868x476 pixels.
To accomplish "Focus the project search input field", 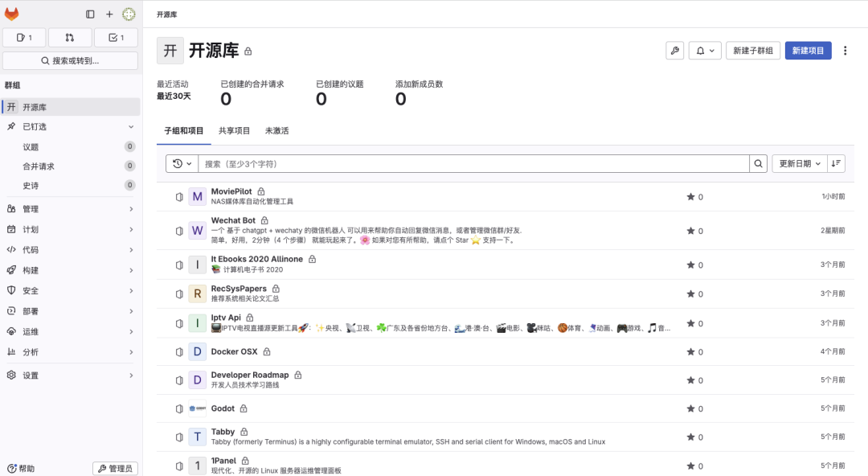I will (474, 163).
